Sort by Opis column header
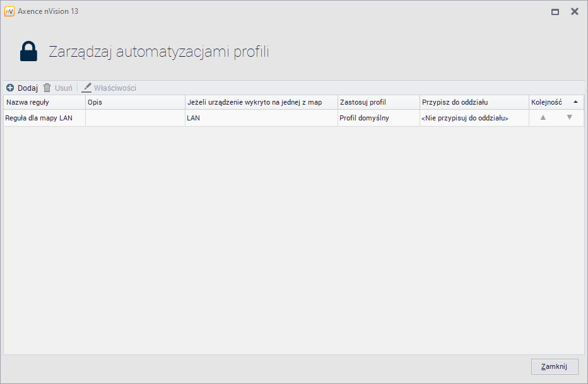 click(x=135, y=102)
